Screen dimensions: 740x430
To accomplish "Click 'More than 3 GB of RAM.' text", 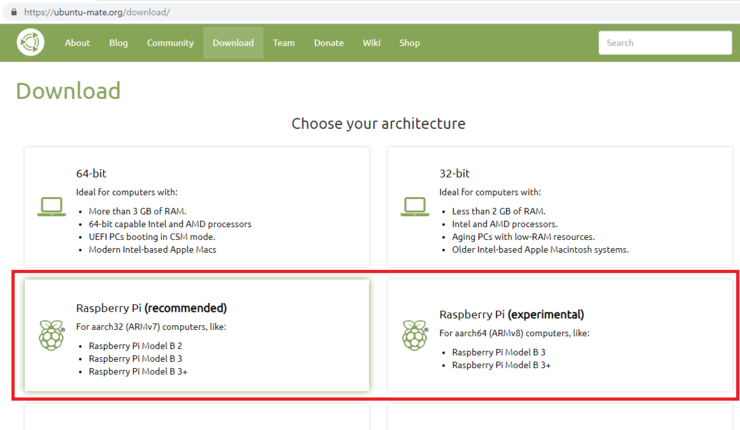I will point(137,211).
